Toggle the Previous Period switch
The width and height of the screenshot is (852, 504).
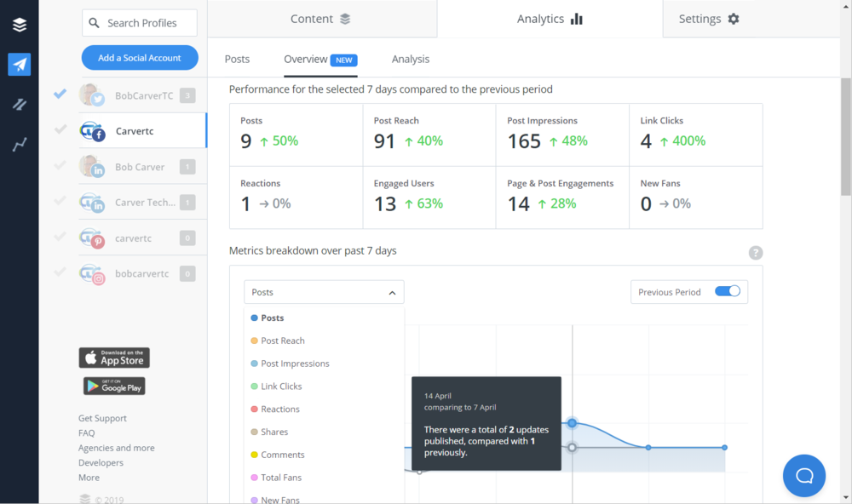click(x=728, y=291)
